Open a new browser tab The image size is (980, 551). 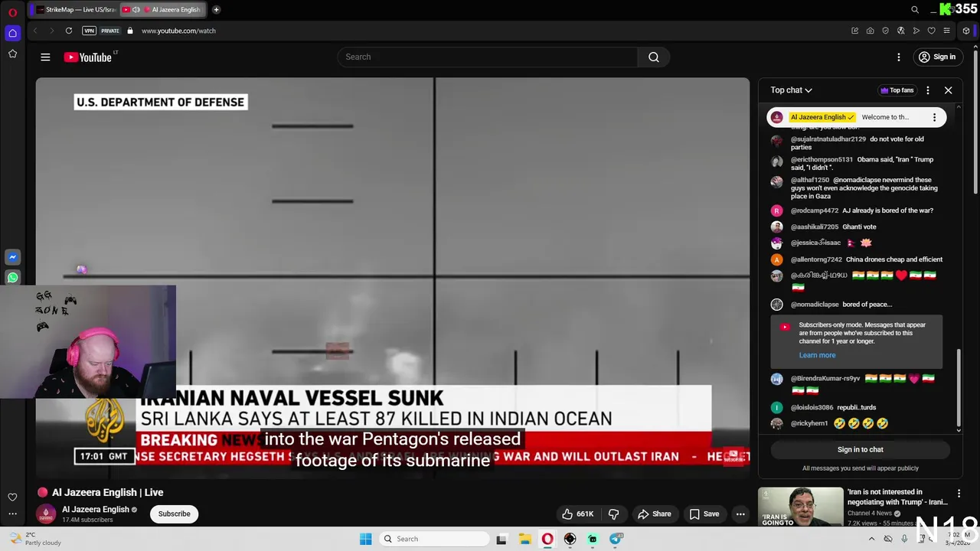pyautogui.click(x=217, y=10)
